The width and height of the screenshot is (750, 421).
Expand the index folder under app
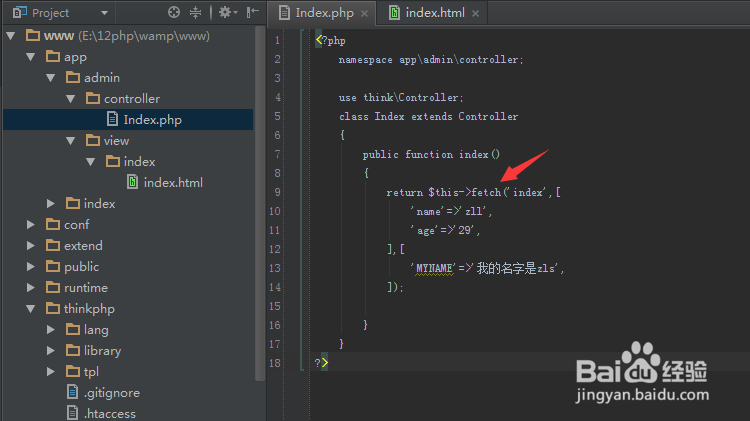51,204
